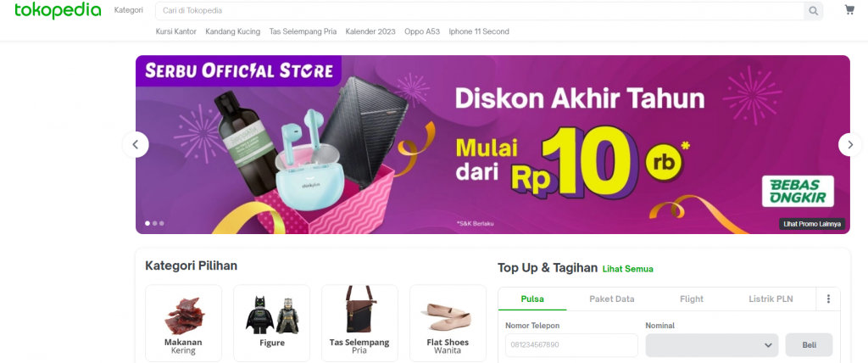Focus the Nomor Telepon input field
The height and width of the screenshot is (363, 868).
[x=571, y=344]
